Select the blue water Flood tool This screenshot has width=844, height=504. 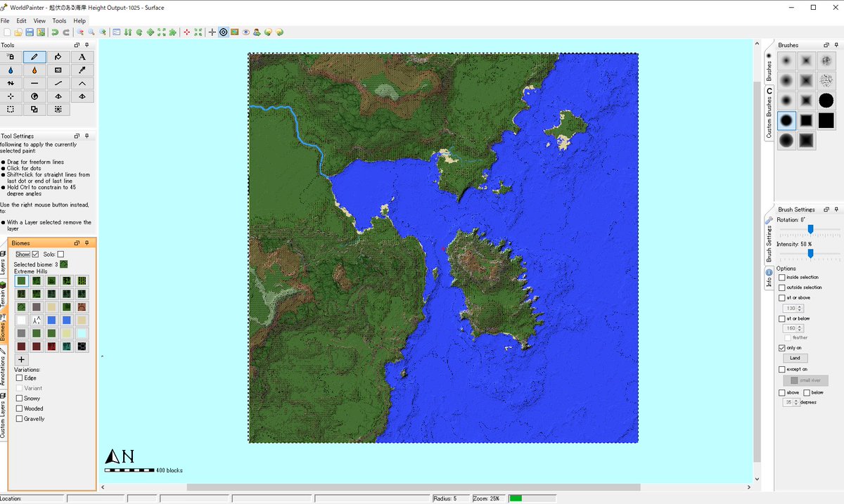point(11,70)
